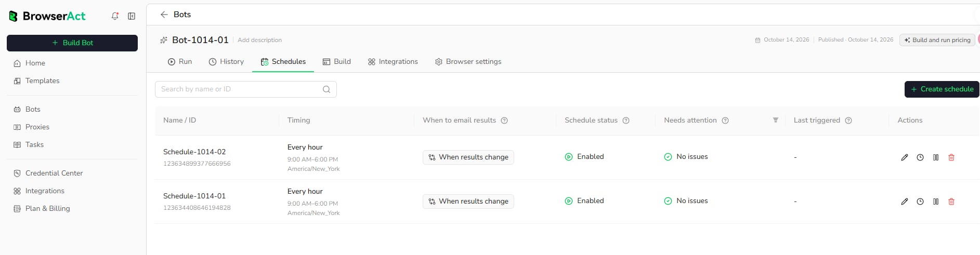Image resolution: width=980 pixels, height=255 pixels.
Task: Edit Schedule-1014-02 with pencil icon
Action: (x=905, y=157)
